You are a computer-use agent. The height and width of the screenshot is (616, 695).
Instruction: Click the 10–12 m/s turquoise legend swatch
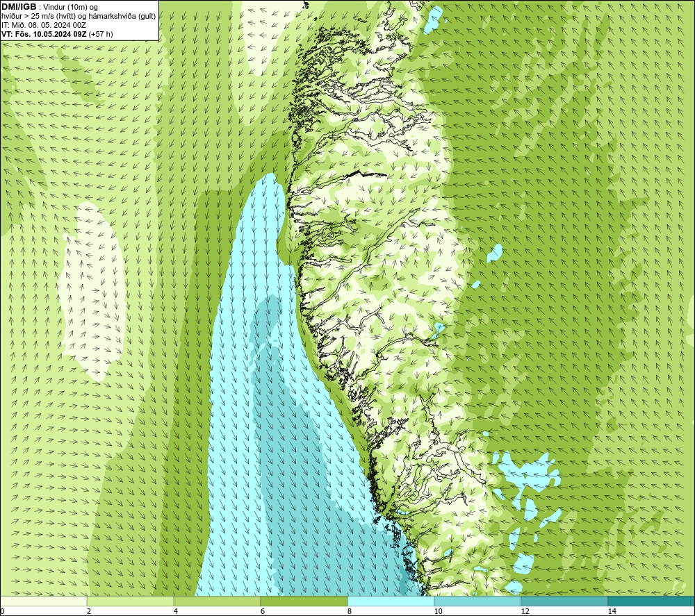478,601
